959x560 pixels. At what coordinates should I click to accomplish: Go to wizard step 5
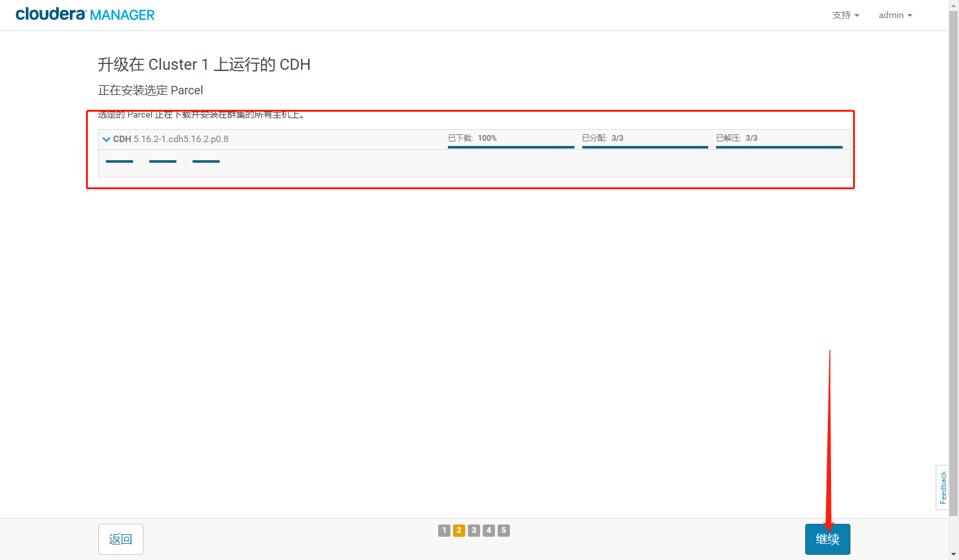[503, 530]
